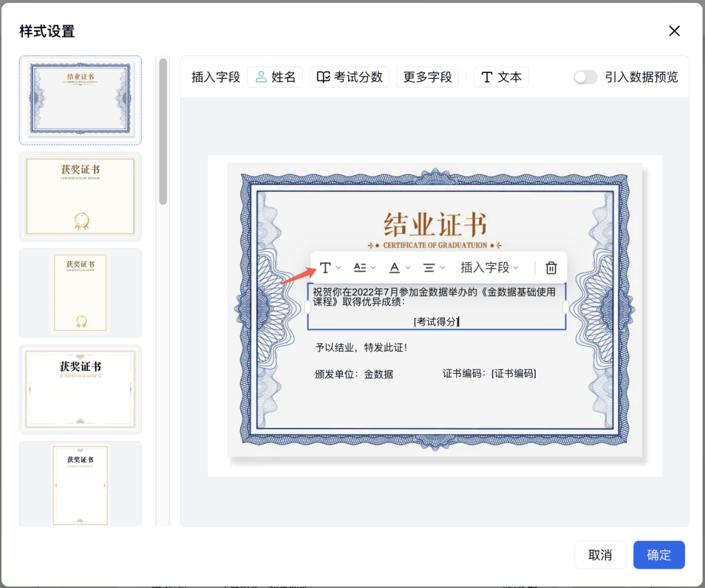Click the text alignment icon
The image size is (705, 588).
[x=429, y=268]
